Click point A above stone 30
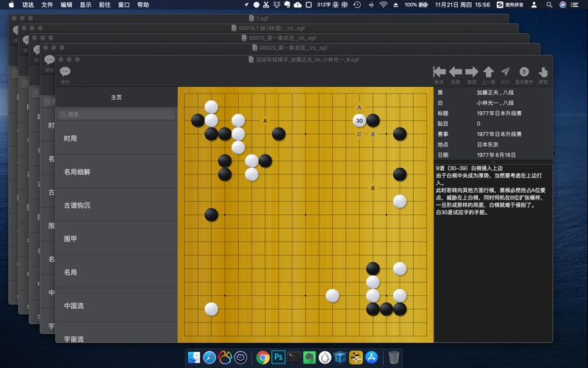 [x=359, y=107]
